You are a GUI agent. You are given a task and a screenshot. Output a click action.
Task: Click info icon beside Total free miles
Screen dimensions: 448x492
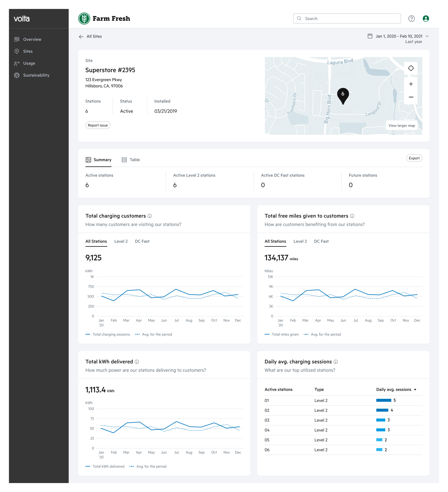coord(352,216)
